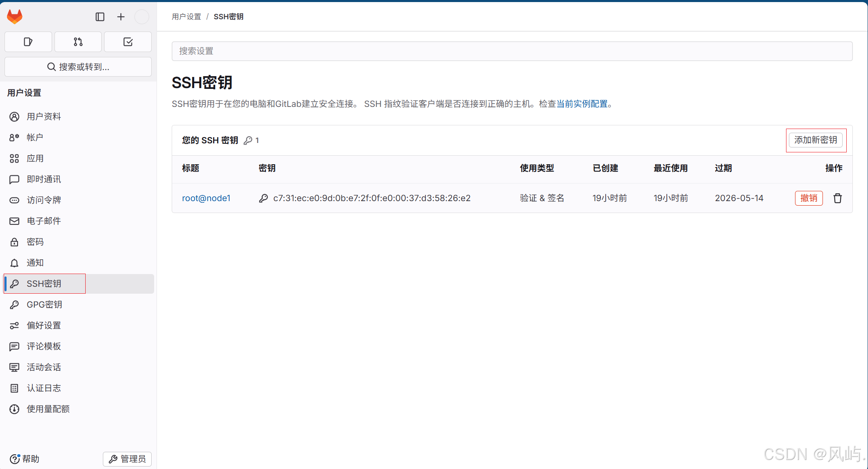Open the user avatar menu
The height and width of the screenshot is (469, 868).
142,17
